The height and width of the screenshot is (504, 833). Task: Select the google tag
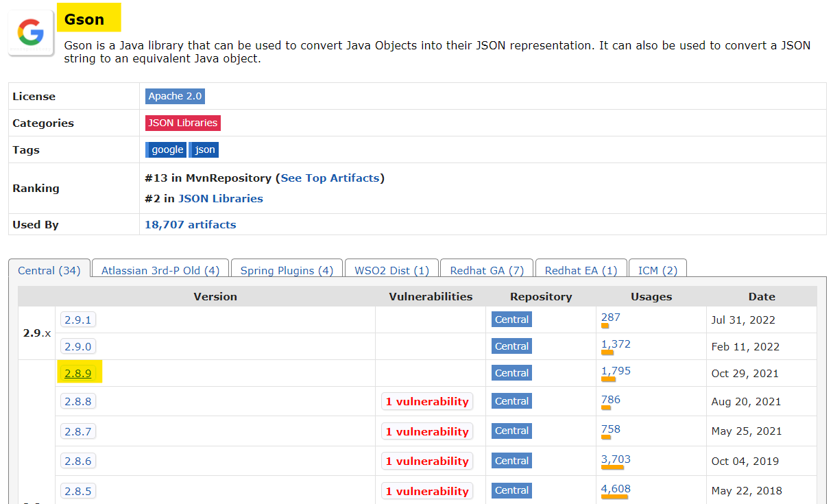165,149
